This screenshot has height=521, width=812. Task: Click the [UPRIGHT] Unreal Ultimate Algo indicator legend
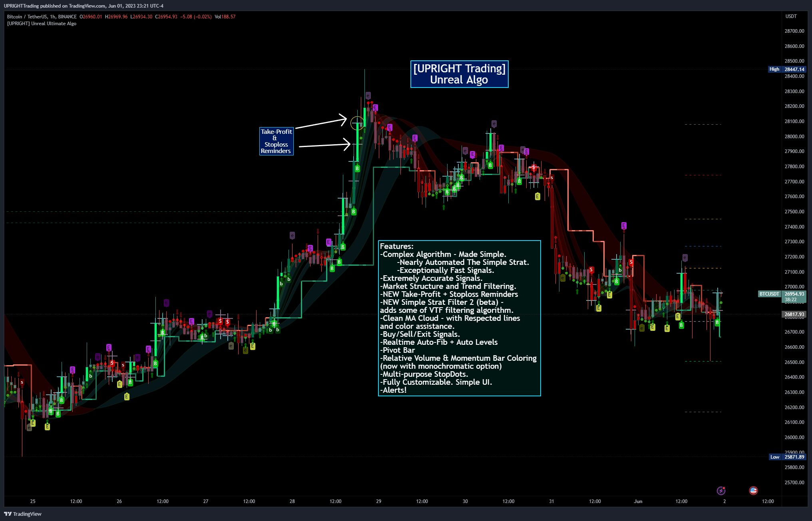coord(42,24)
